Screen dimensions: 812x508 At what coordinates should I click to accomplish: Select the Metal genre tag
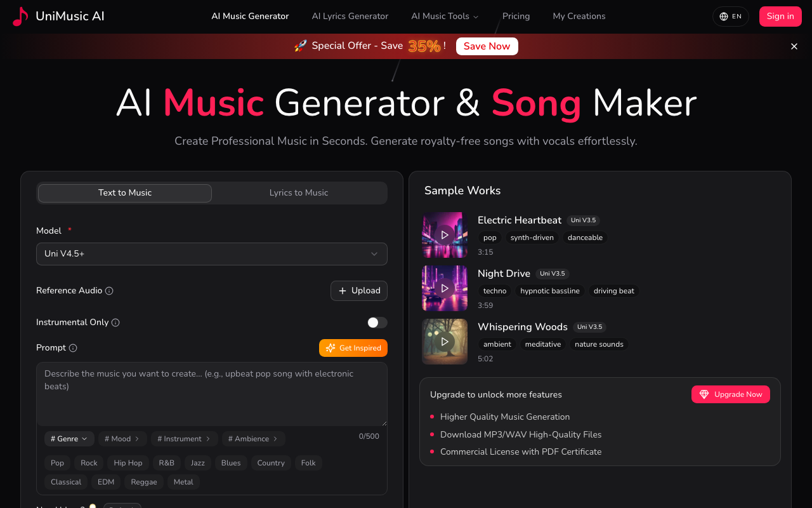[183, 482]
